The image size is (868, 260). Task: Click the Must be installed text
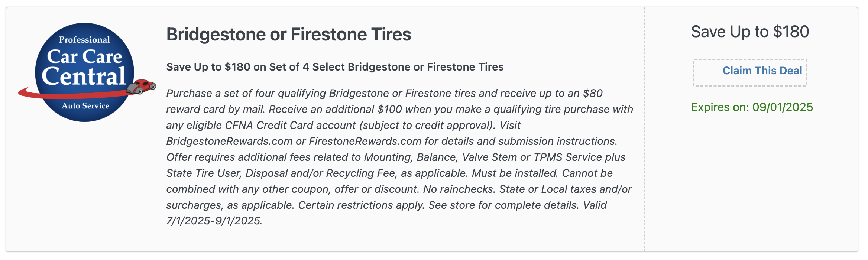coord(515,173)
